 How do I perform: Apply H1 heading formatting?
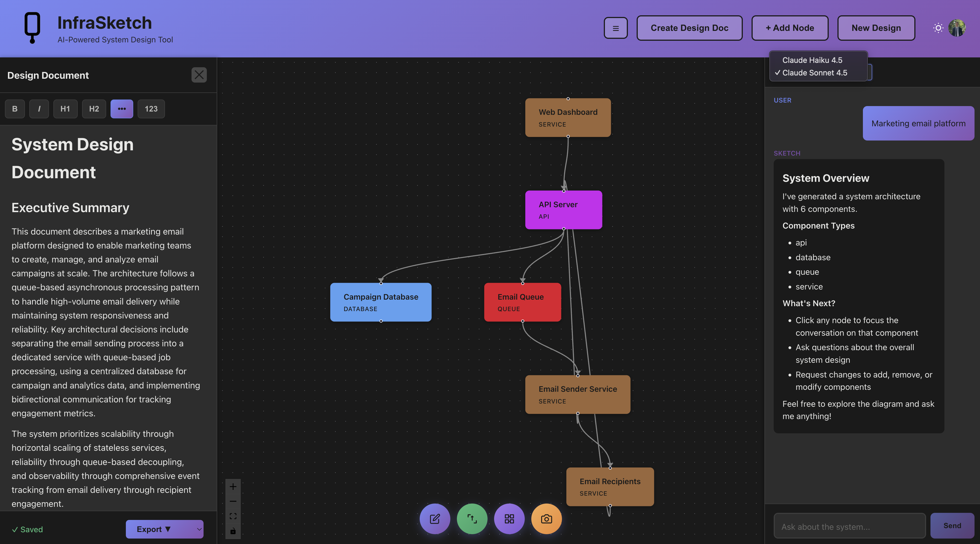65,109
